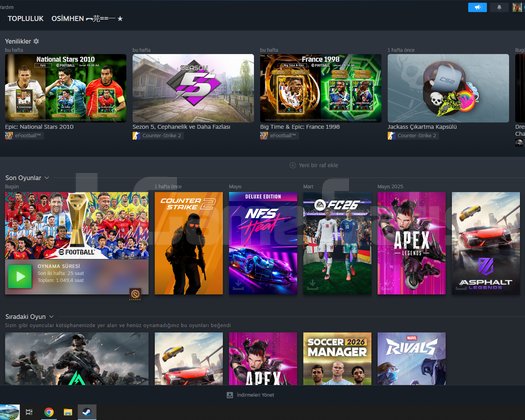Open the notifications bell icon
Image resolution: width=525 pixels, height=420 pixels.
pos(499,7)
